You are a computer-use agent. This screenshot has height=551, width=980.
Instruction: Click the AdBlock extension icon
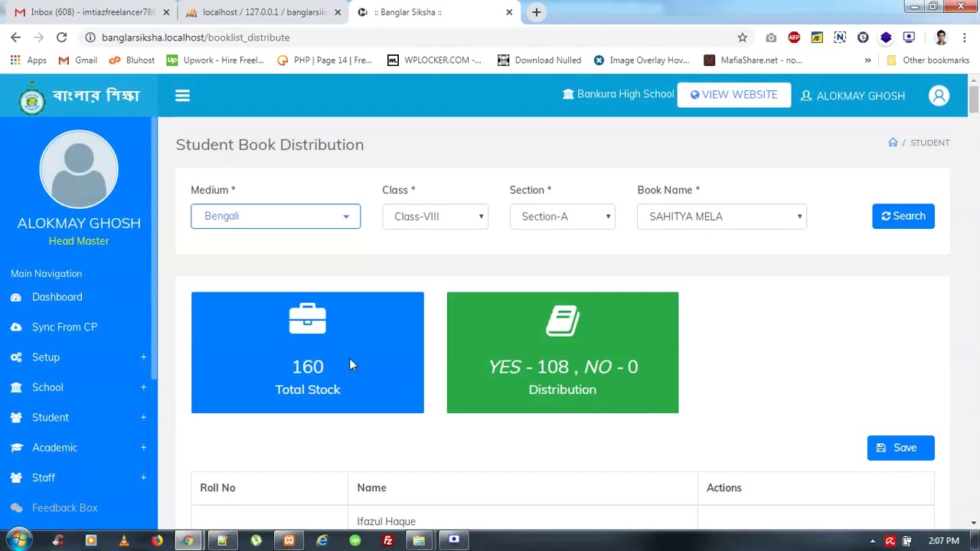[794, 37]
